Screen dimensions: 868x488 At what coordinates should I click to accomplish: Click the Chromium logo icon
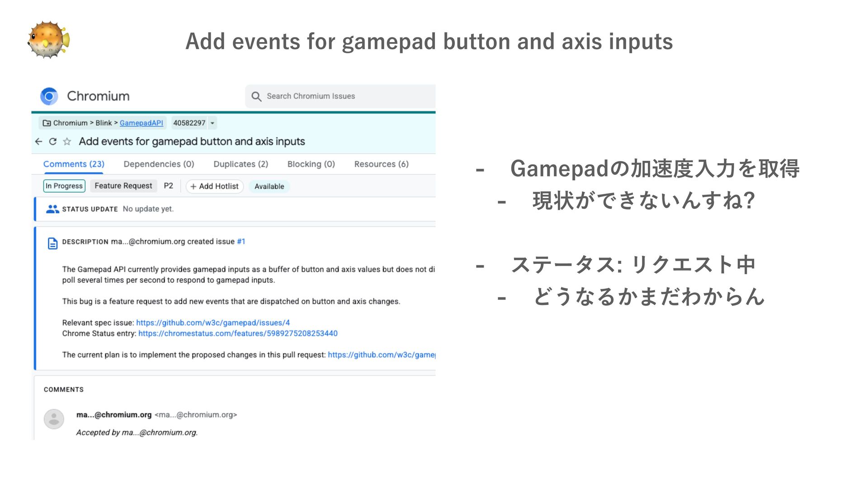[x=49, y=96]
